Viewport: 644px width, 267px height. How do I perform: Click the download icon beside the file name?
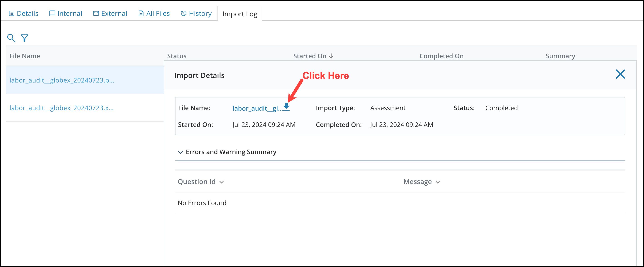coord(286,107)
